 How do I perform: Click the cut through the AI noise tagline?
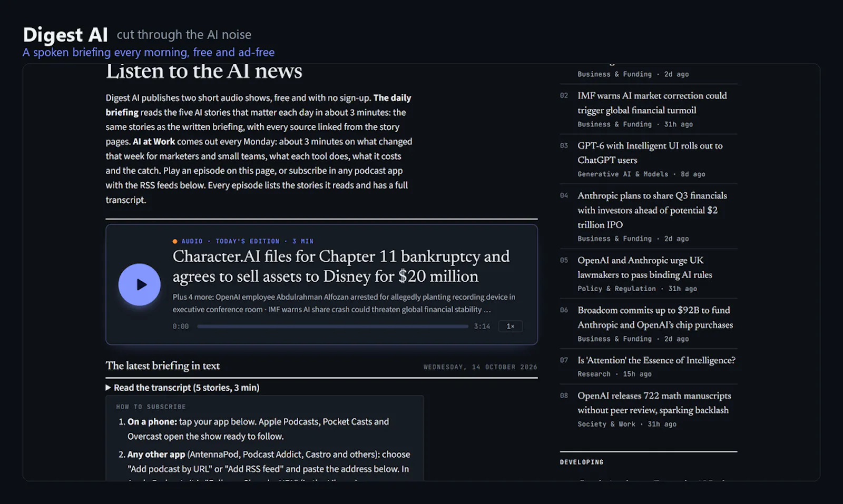point(184,35)
